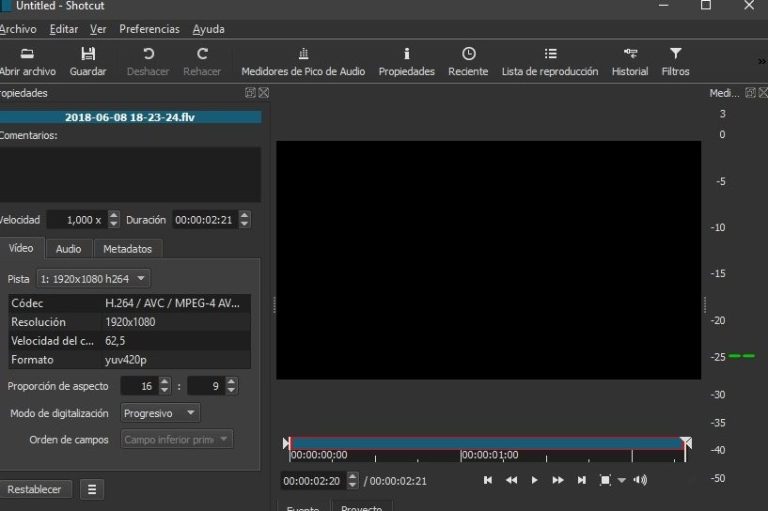Close the Propiedades panel
768x511 pixels.
(264, 93)
